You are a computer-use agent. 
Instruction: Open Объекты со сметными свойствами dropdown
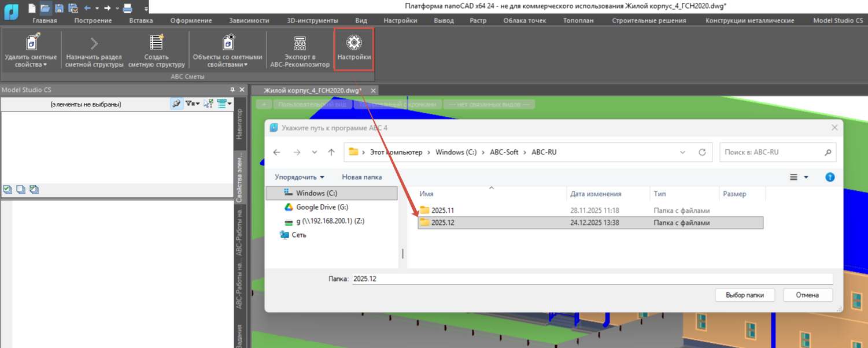point(227,50)
